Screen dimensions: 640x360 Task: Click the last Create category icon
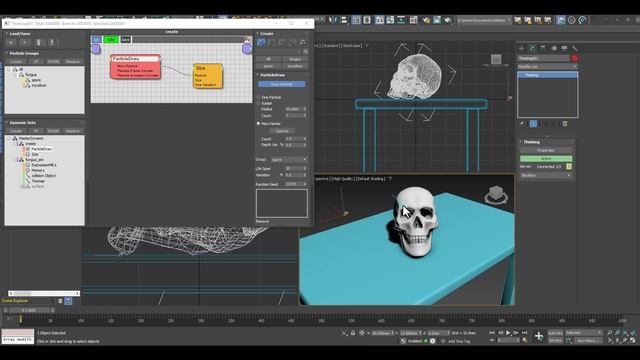point(303,42)
